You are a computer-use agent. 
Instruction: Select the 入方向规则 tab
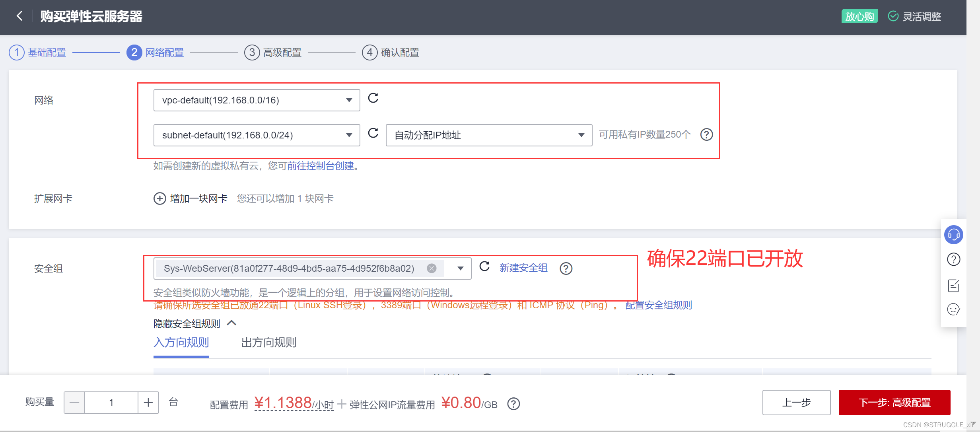[x=181, y=342]
